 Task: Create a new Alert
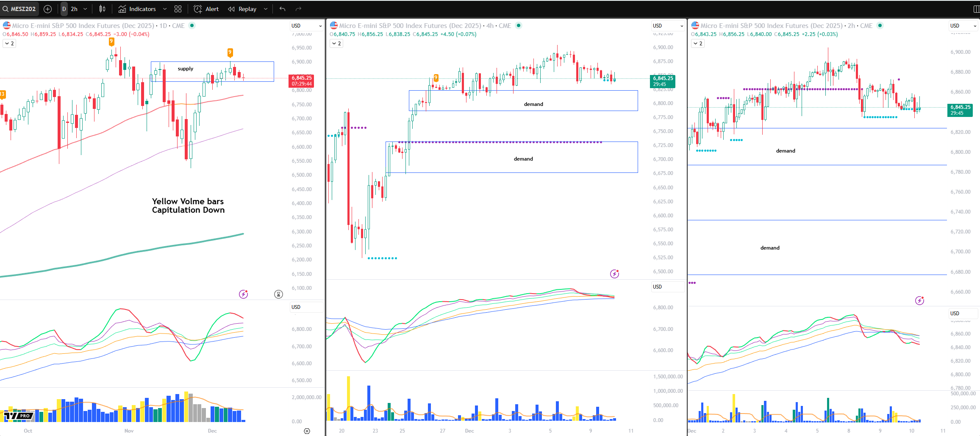click(206, 9)
